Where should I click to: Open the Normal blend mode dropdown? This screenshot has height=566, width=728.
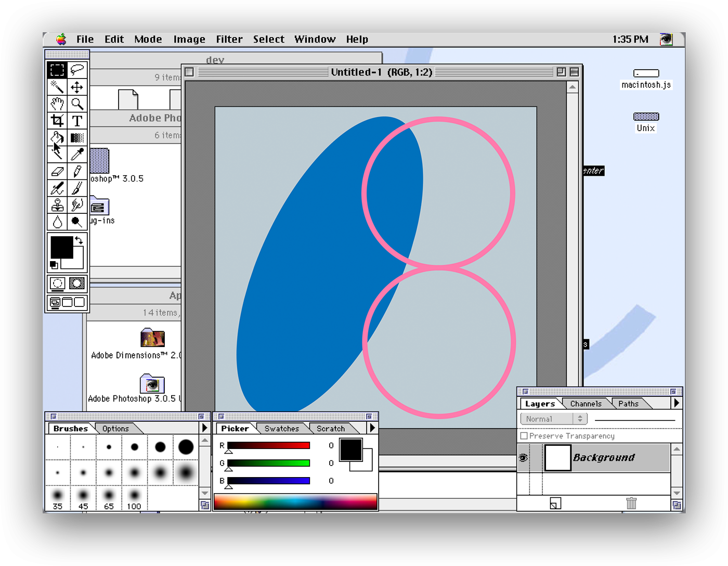point(554,419)
